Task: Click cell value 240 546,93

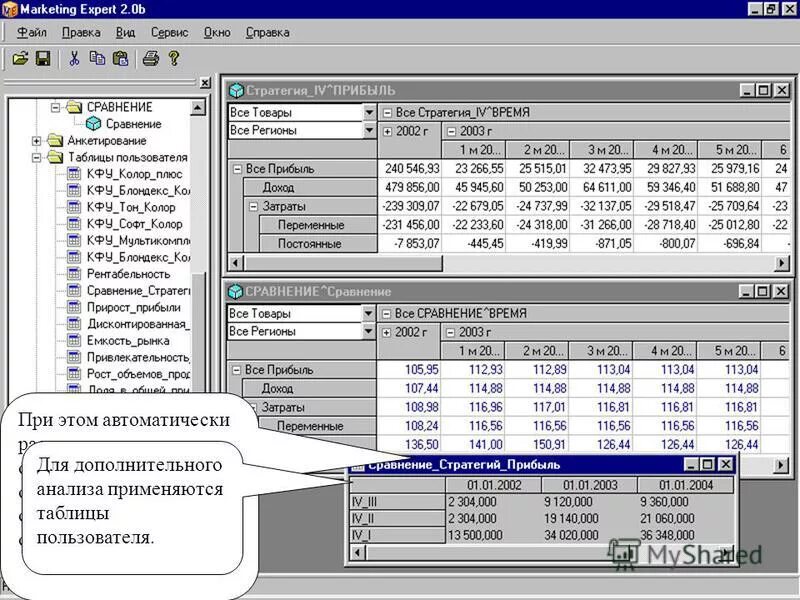Action: tap(412, 168)
